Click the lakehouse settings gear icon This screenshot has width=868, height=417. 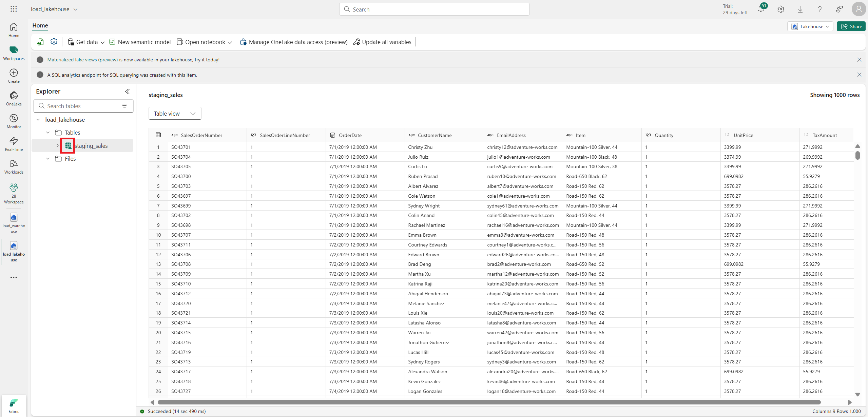click(x=54, y=42)
